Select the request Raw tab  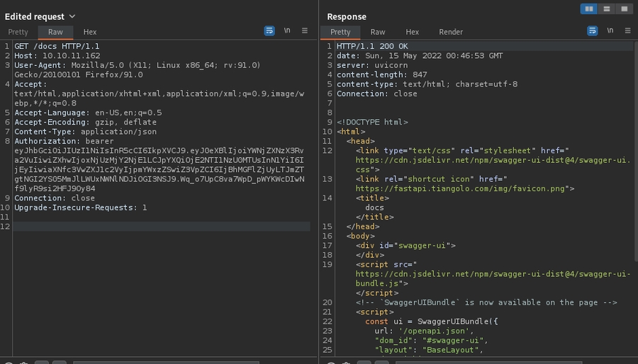[x=55, y=32]
